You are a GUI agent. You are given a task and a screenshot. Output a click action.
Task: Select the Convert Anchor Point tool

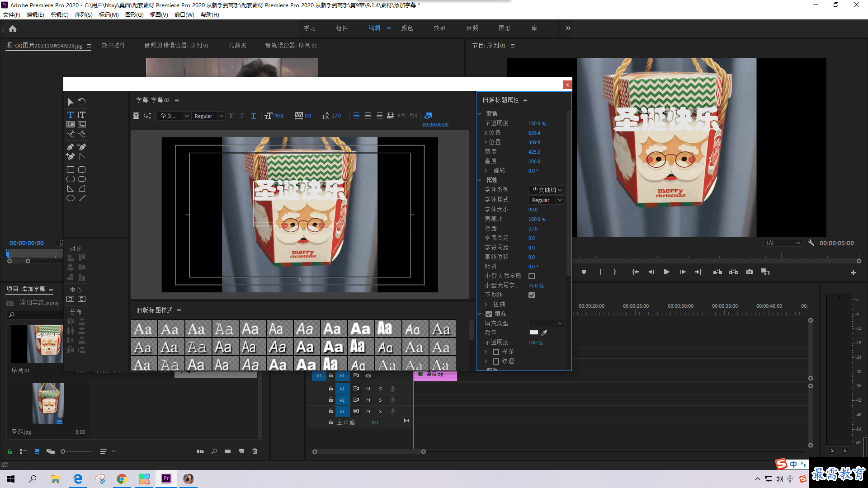coord(82,156)
